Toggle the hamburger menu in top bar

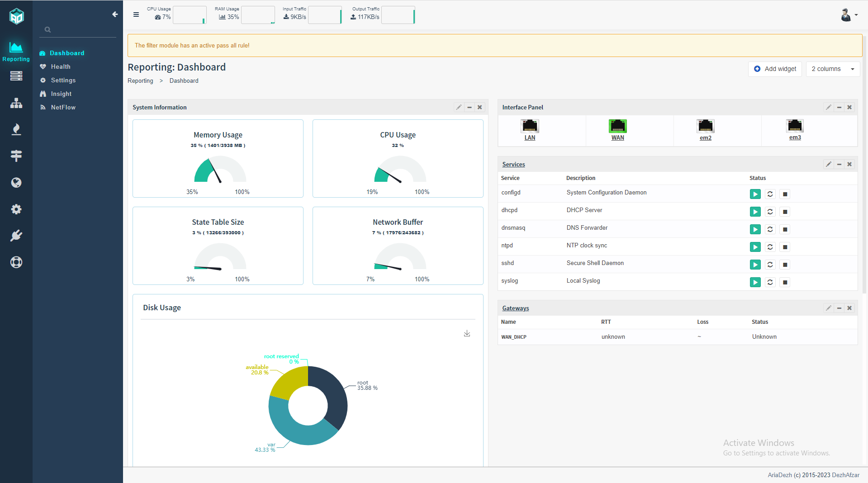click(x=136, y=14)
